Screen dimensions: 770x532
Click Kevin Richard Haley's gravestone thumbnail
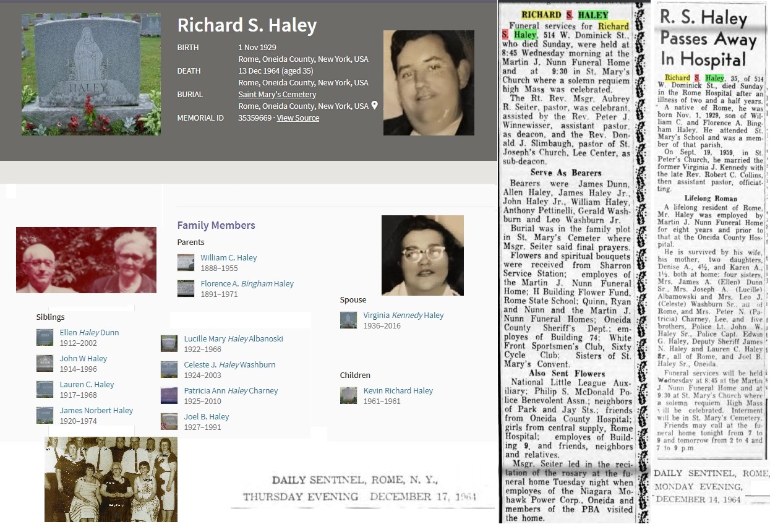point(348,395)
